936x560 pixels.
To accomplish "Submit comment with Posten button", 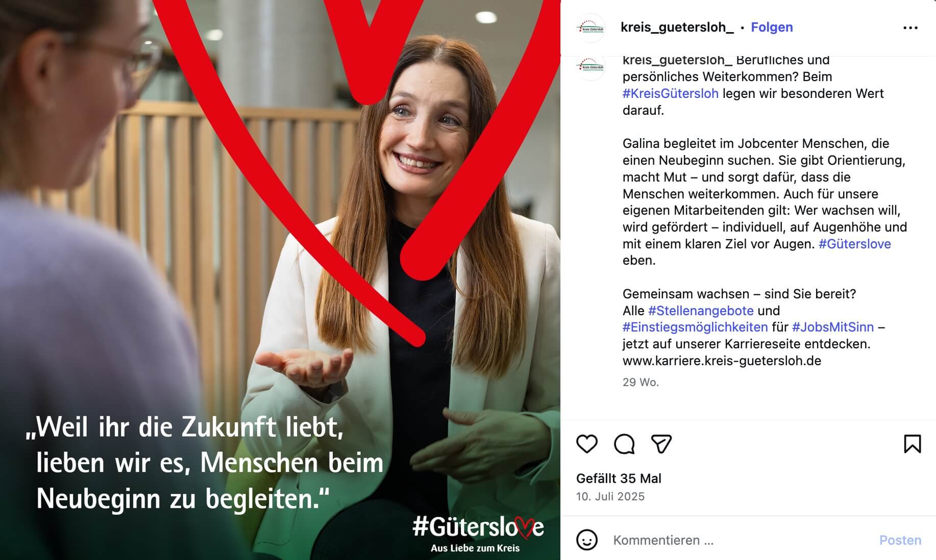I will coord(900,540).
